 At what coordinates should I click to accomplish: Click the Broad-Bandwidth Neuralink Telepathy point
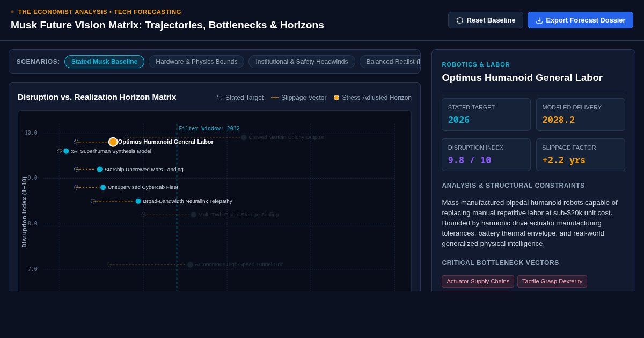click(138, 201)
